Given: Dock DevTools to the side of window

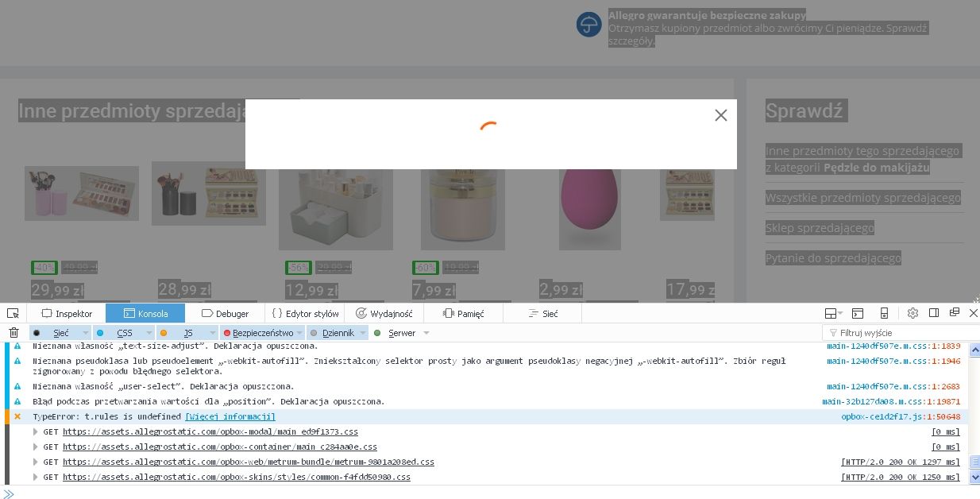Looking at the screenshot, I should tap(934, 313).
